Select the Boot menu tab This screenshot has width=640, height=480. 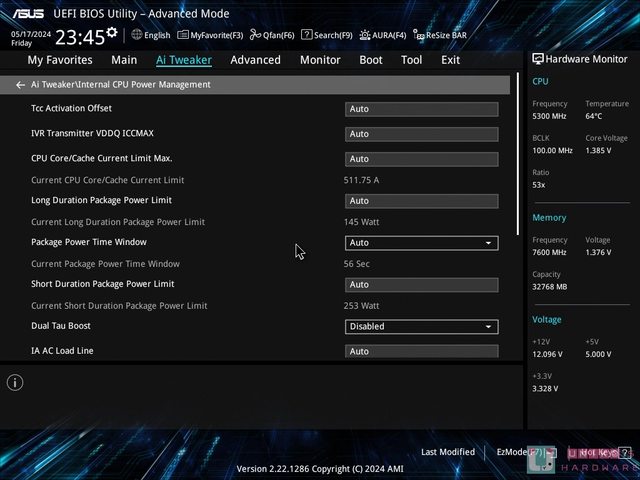[x=371, y=60]
